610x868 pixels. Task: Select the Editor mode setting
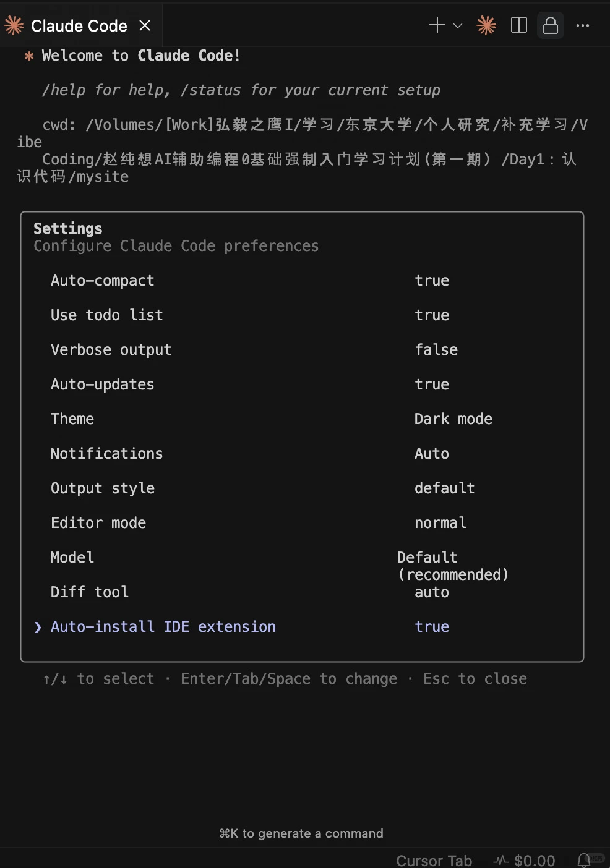coord(98,523)
